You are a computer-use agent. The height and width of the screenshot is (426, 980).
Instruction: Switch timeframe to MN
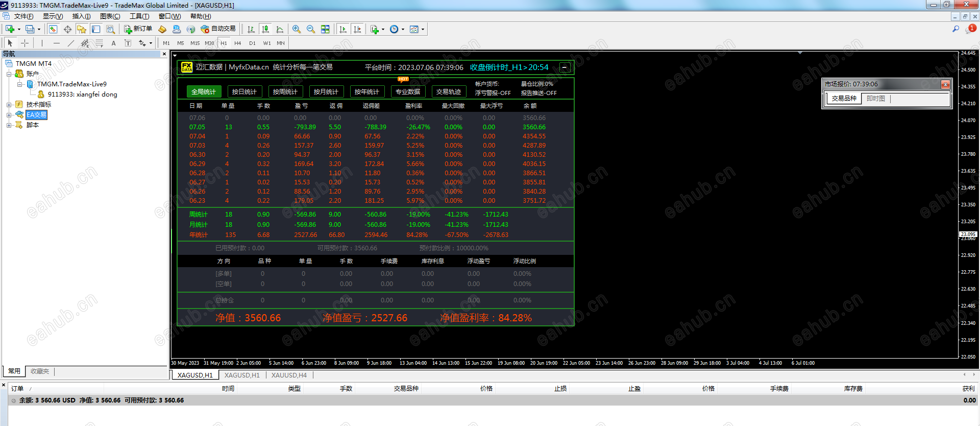(281, 43)
